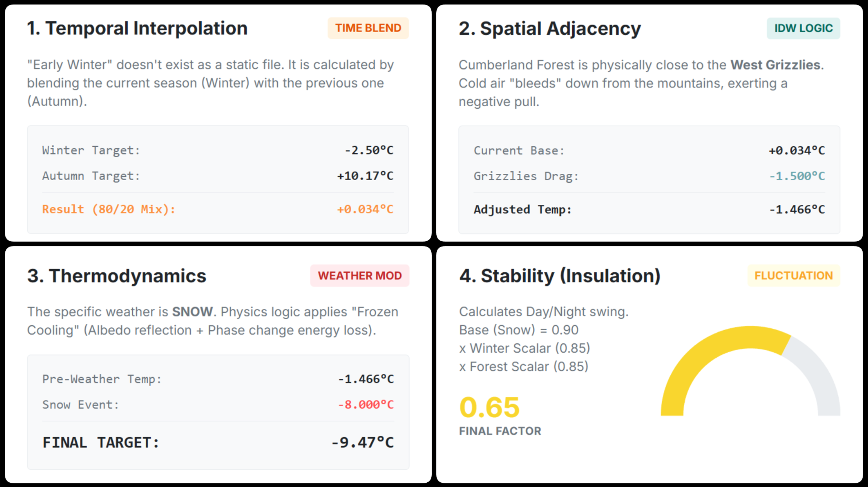Select the WEATHER MOD tag

click(x=360, y=276)
